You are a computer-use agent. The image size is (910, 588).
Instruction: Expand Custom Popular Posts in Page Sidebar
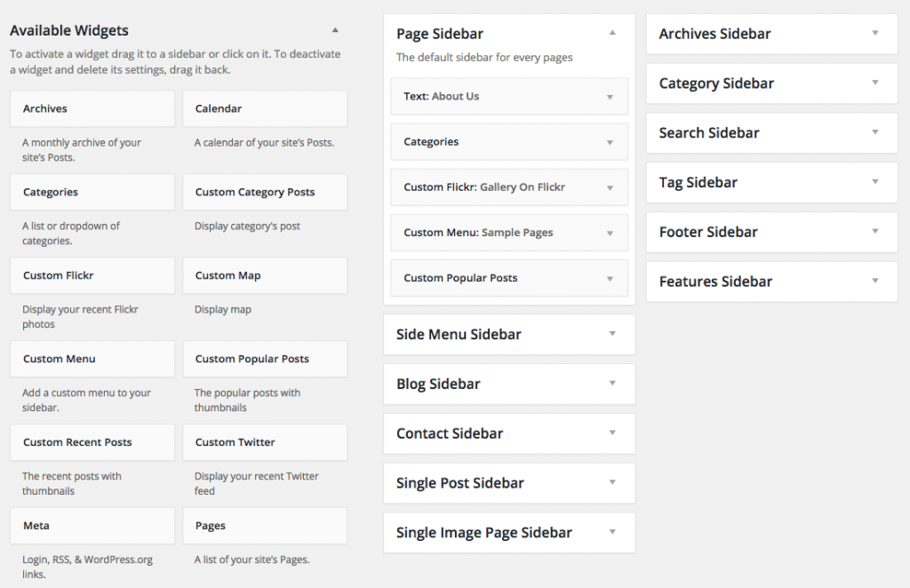point(610,278)
